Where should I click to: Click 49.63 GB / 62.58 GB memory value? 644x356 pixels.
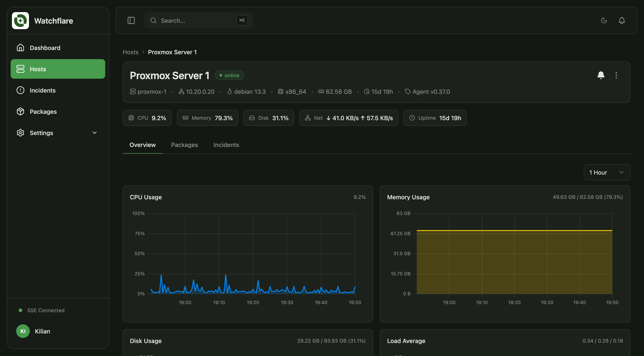[x=588, y=197]
